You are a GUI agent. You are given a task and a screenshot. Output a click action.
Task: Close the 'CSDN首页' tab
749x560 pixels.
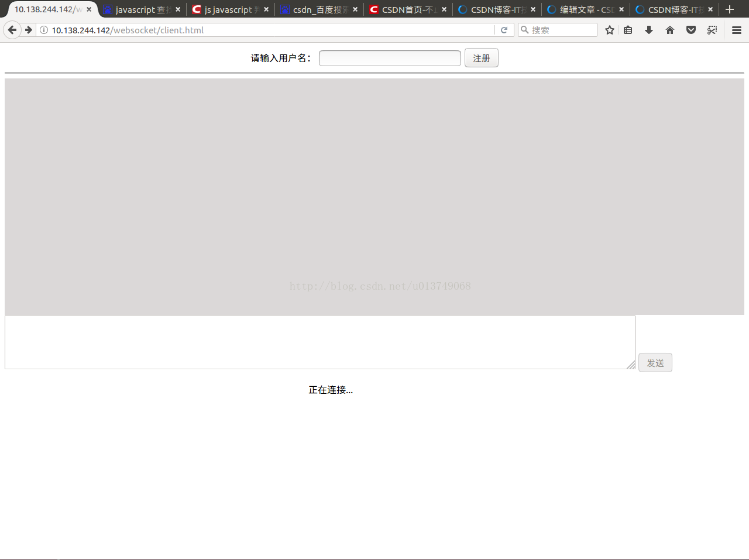tap(444, 9)
